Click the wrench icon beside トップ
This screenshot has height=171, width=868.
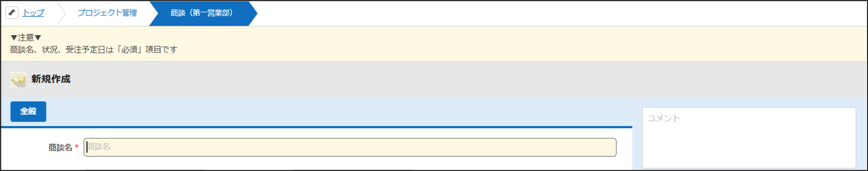[x=12, y=13]
